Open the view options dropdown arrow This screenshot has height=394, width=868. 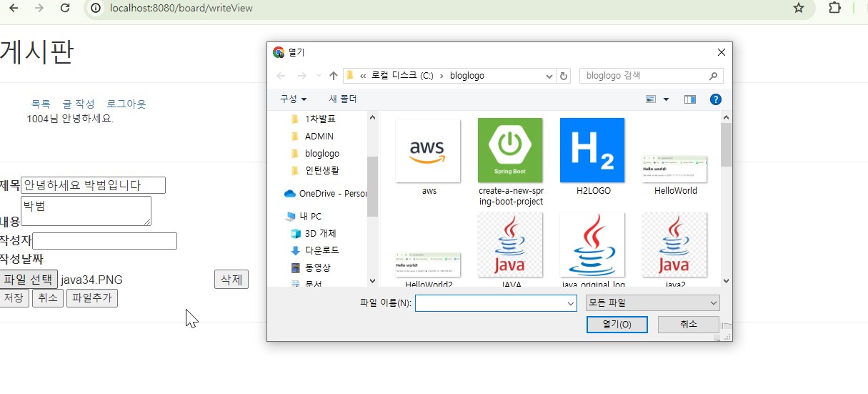667,99
